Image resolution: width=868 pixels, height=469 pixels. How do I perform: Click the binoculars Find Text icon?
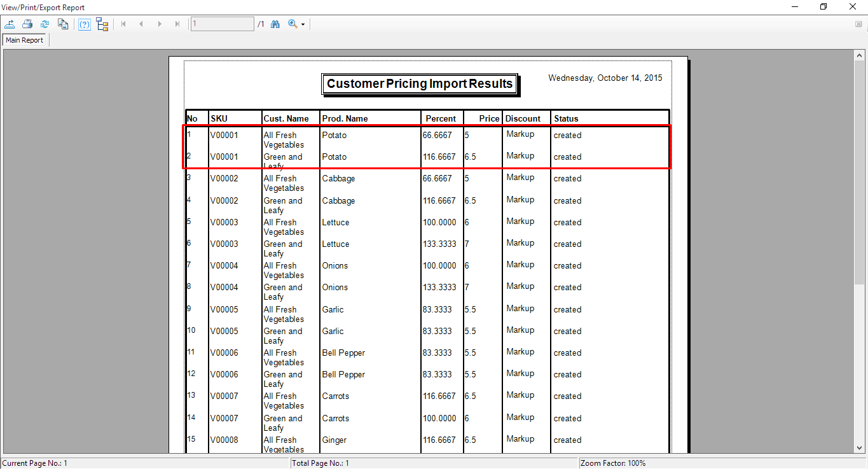[x=275, y=24]
